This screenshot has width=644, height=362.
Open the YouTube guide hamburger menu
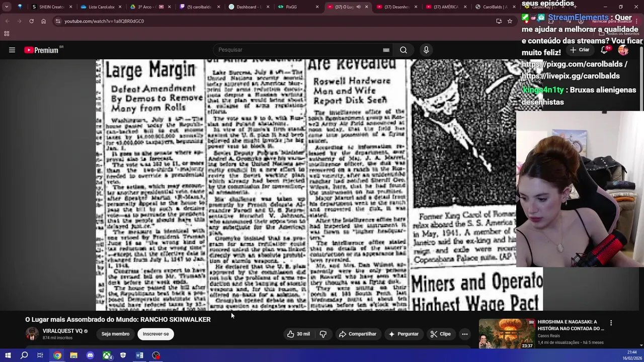click(x=12, y=50)
